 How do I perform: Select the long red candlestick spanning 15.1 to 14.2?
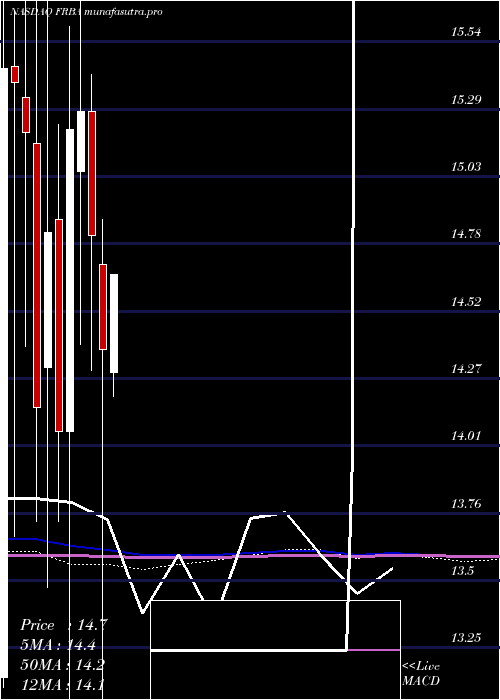click(x=37, y=275)
